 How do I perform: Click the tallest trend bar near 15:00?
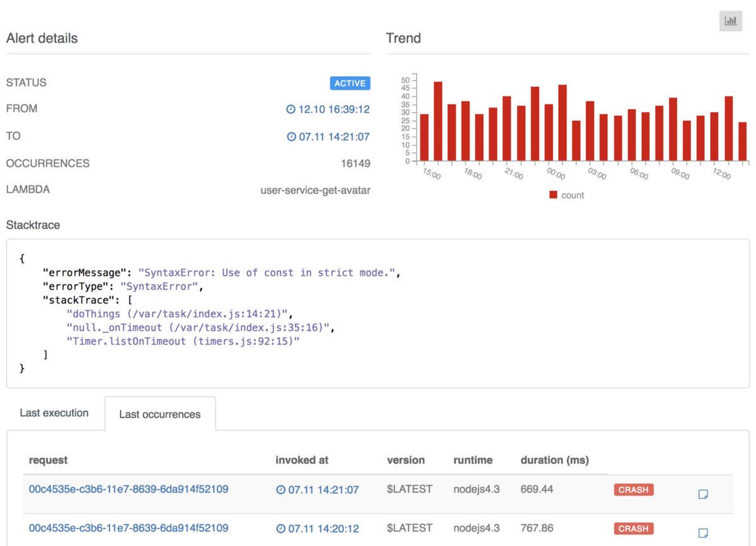click(x=438, y=121)
